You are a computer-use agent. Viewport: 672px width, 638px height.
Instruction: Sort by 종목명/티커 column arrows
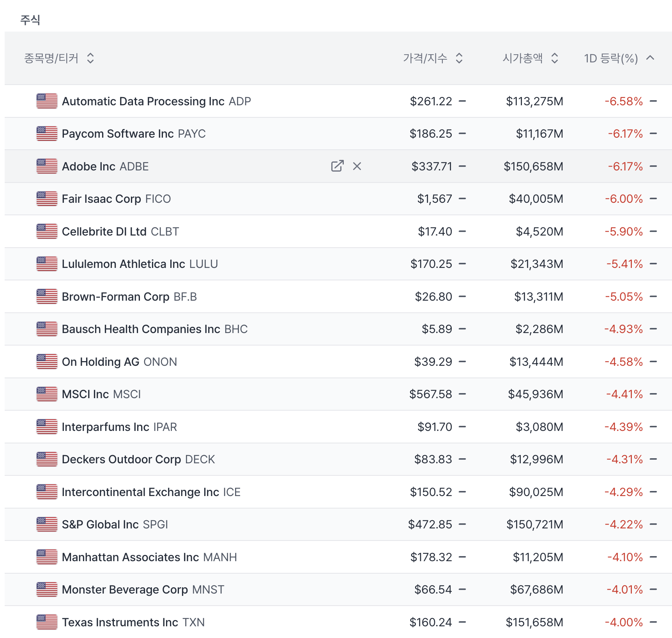click(90, 58)
